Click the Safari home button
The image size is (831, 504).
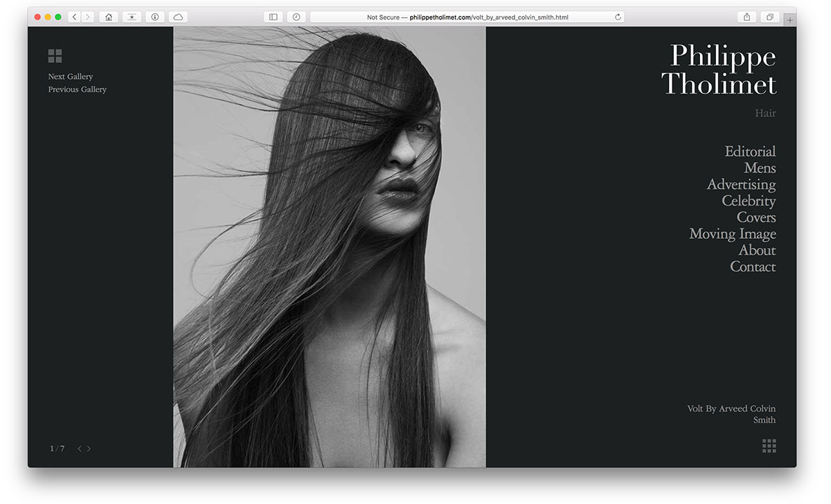(x=109, y=17)
